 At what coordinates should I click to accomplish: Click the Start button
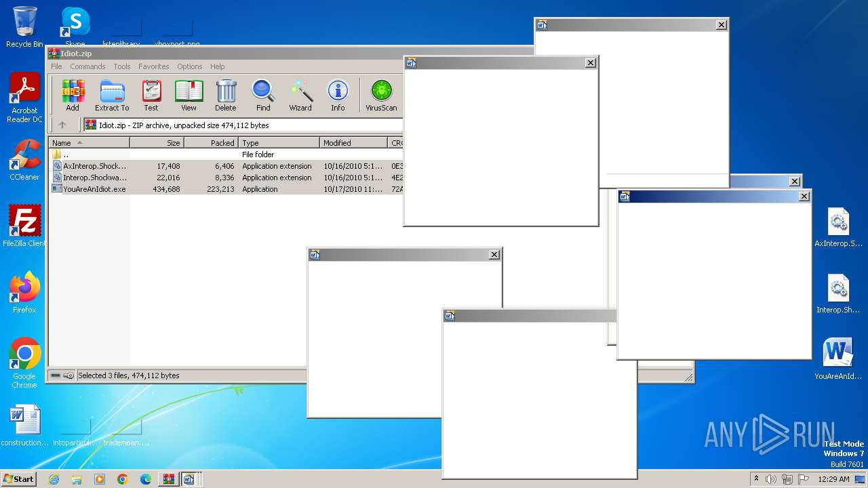tap(19, 479)
